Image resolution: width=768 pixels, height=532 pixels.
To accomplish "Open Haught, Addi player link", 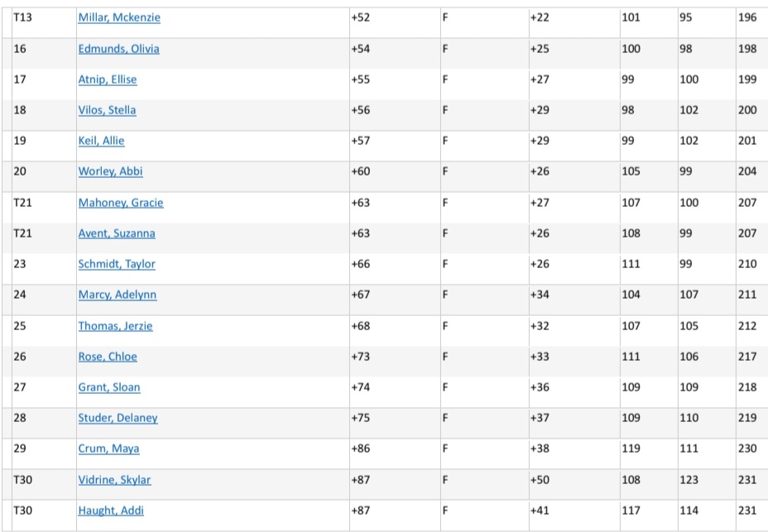I will click(111, 510).
